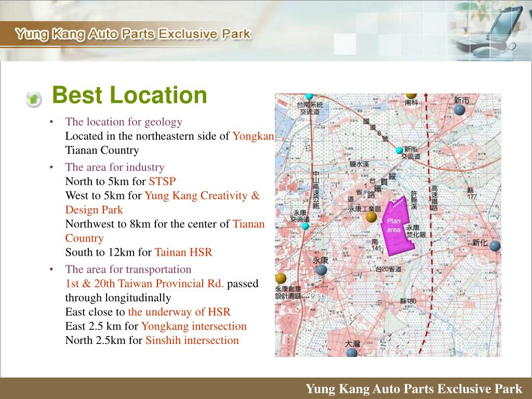Click the 台南系統交流道 label on map
532x399 pixels.
[x=310, y=108]
